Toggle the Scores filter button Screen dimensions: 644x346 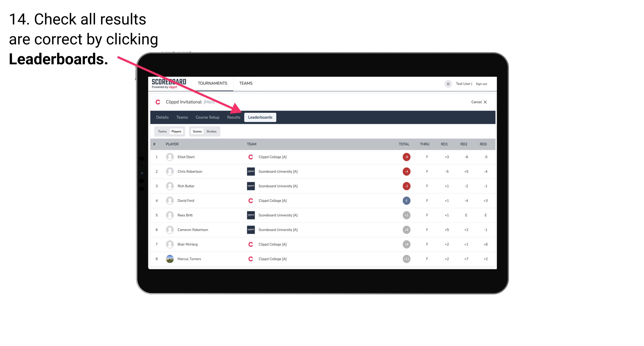tap(197, 131)
